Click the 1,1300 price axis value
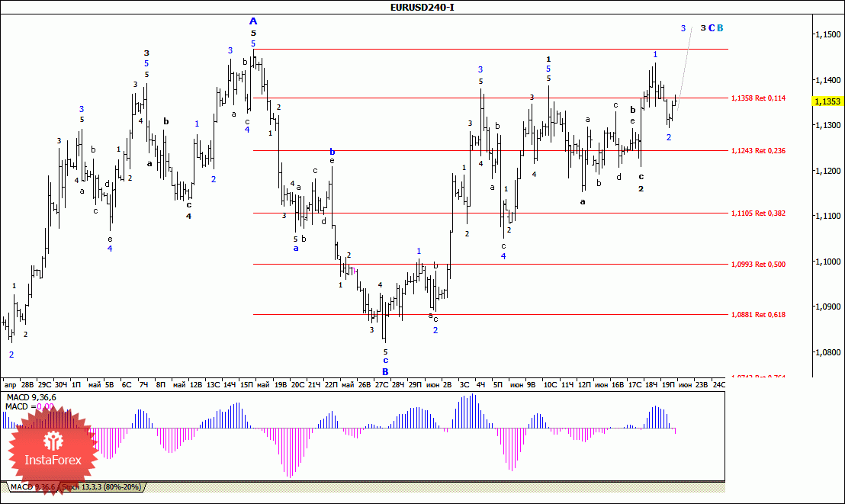The image size is (845, 504). click(827, 125)
